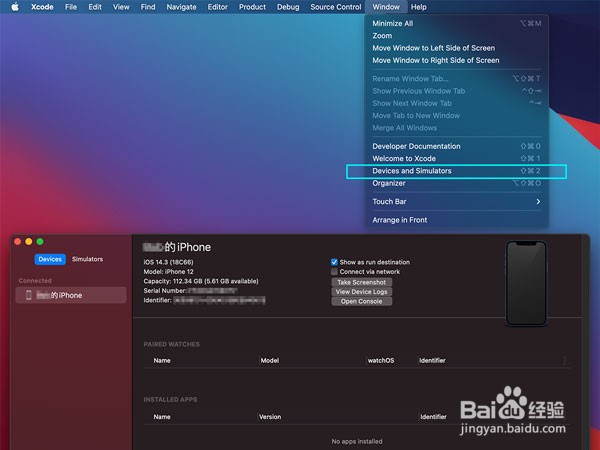Screen dimensions: 600x450
Task: Switch to the Simulators tab
Action: tap(87, 259)
